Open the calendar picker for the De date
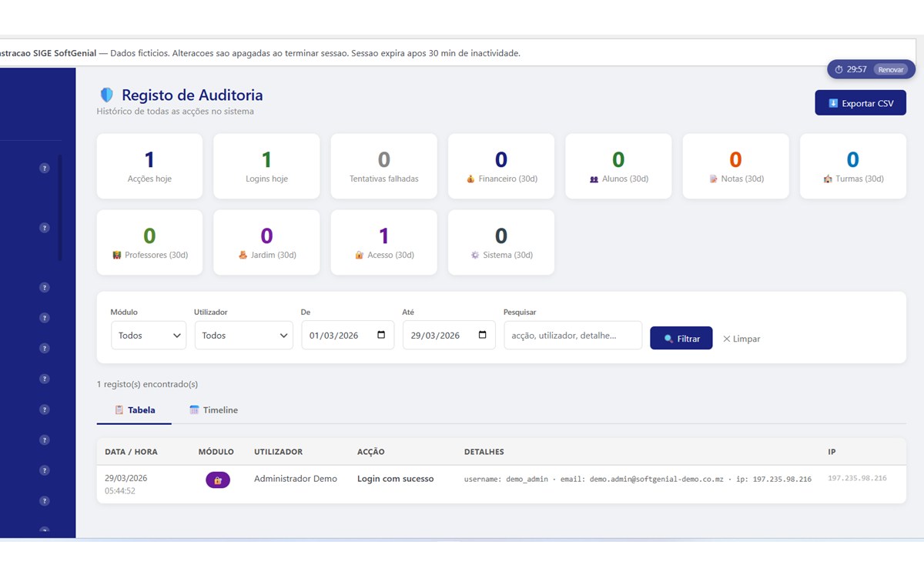This screenshot has height=578, width=924. coord(380,334)
